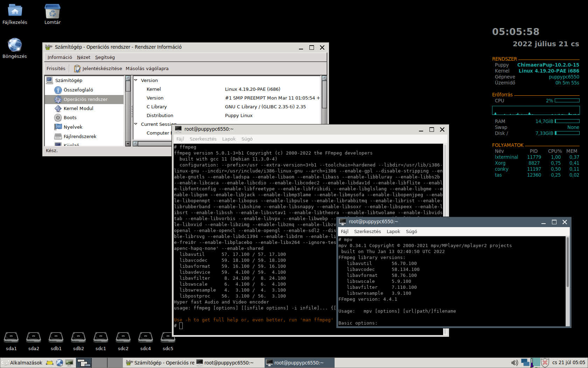Open the network monitors tray icon

pos(525,363)
